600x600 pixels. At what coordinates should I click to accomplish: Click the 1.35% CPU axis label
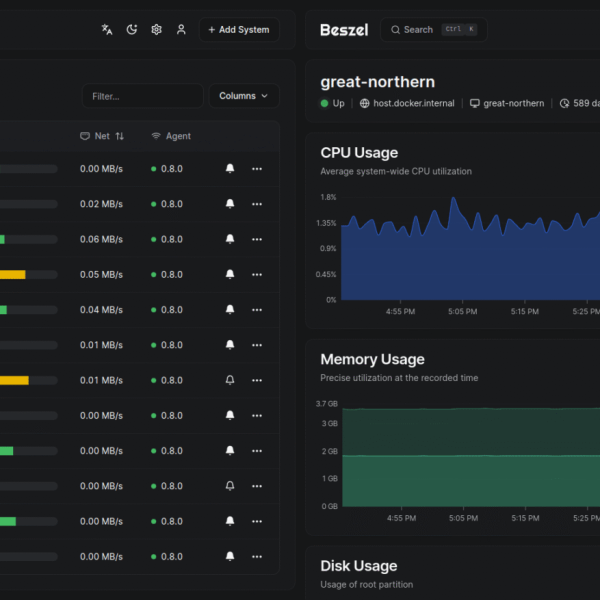pos(326,223)
